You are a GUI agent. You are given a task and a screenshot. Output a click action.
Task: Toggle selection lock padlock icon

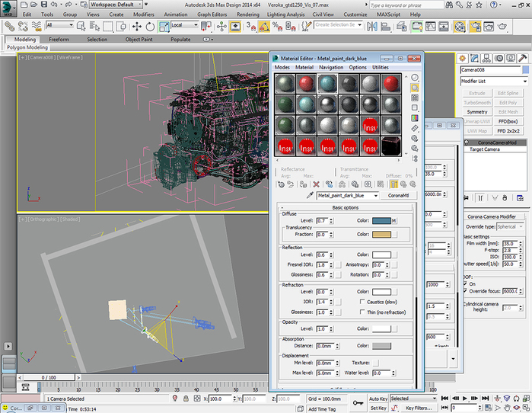[x=186, y=399]
